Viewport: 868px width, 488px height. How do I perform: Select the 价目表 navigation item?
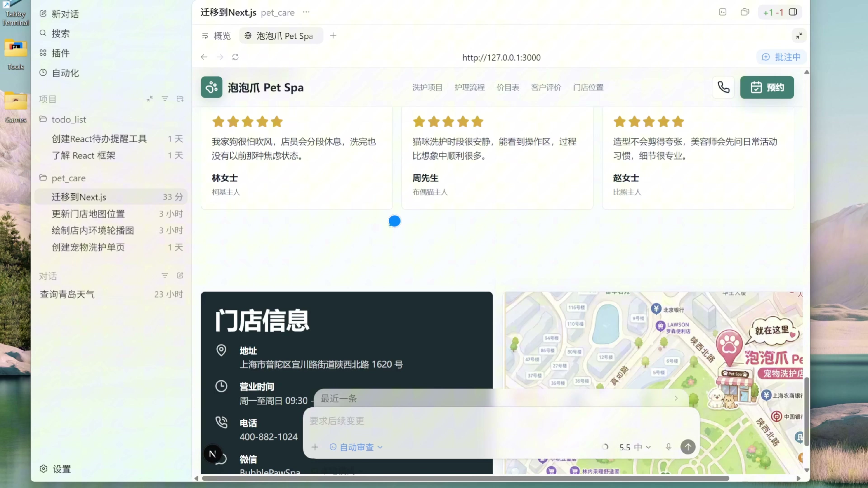[x=507, y=88]
